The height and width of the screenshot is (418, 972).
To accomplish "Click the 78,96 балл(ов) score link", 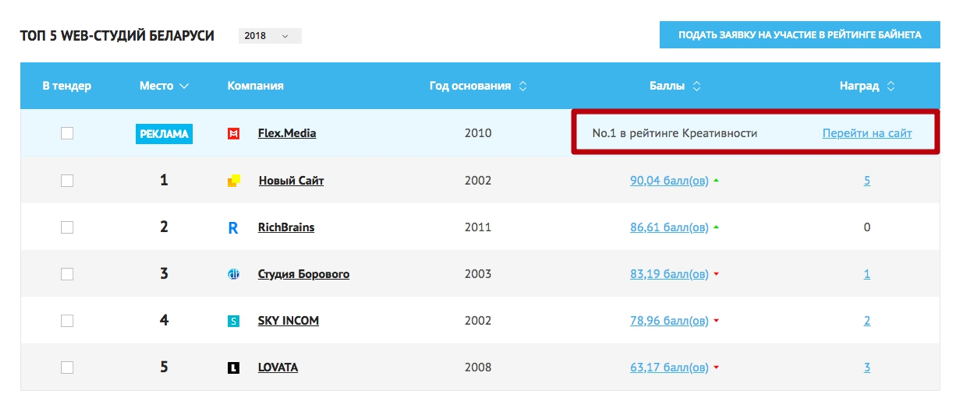I will (x=669, y=321).
